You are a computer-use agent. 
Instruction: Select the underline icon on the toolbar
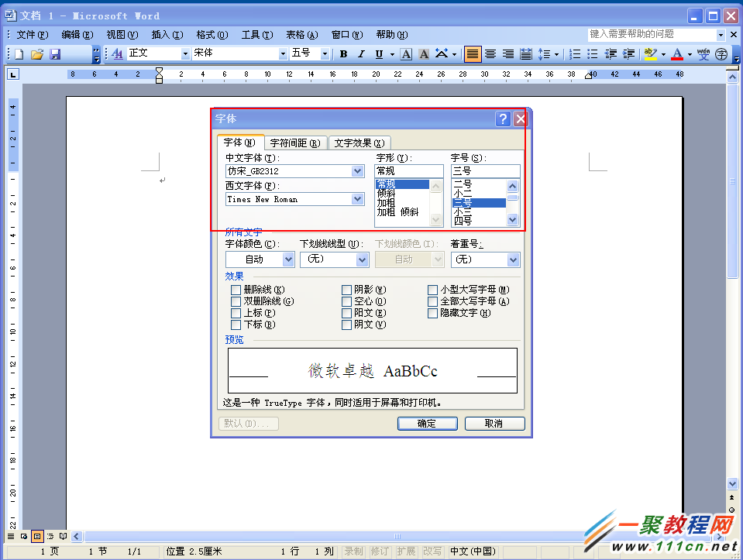click(x=380, y=53)
